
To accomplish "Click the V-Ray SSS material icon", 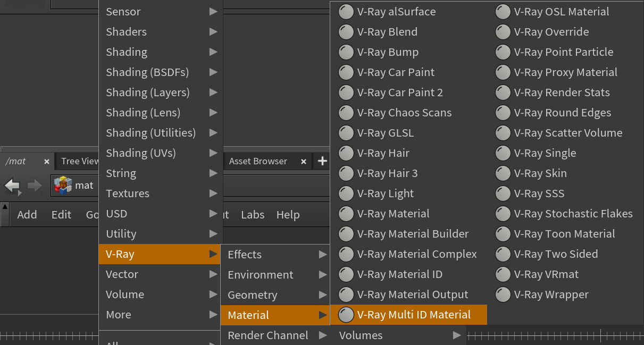I will pos(503,193).
